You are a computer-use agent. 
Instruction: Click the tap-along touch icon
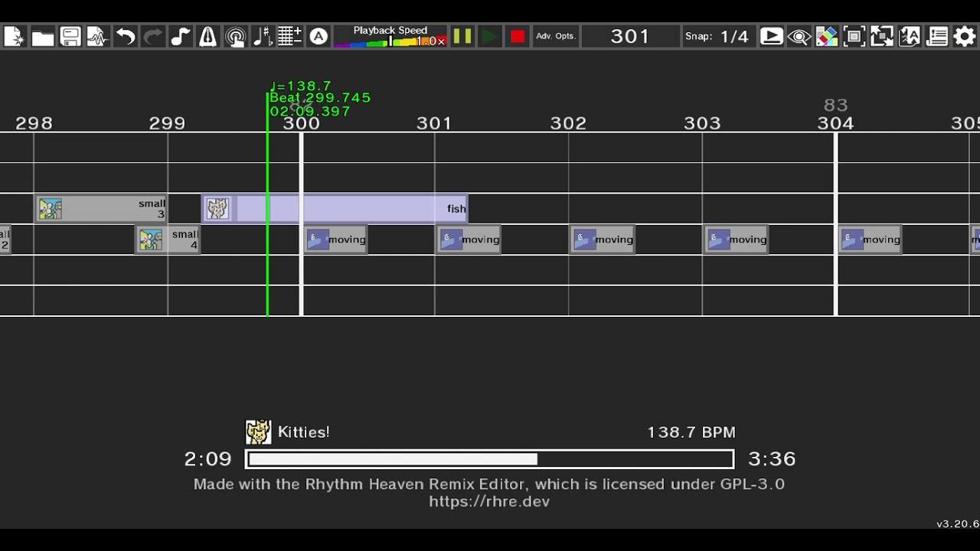coord(236,37)
